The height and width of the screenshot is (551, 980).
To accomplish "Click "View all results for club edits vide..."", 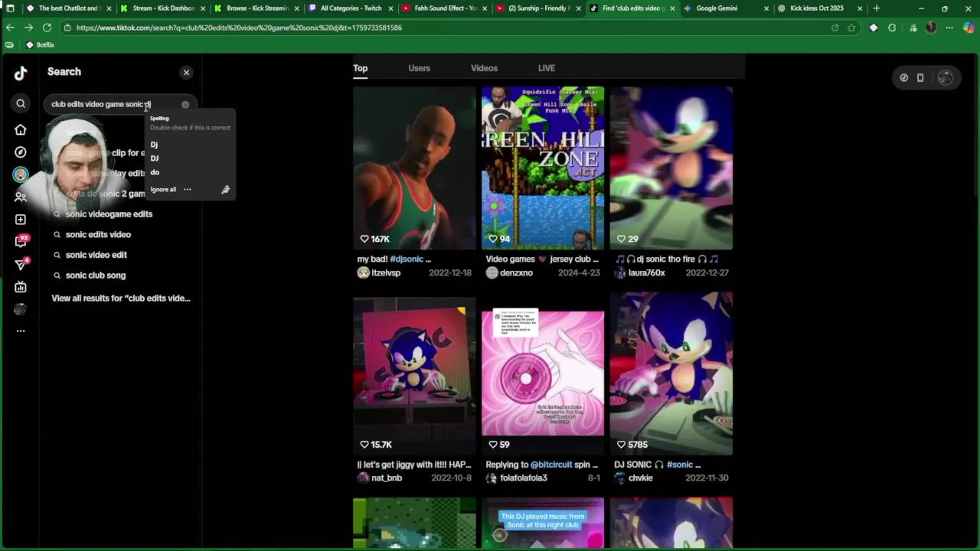I will 121,298.
